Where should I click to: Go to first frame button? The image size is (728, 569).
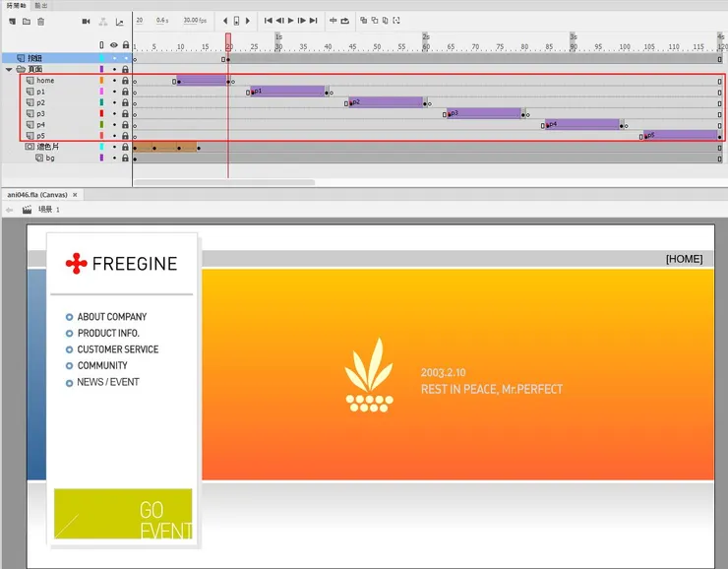268,21
